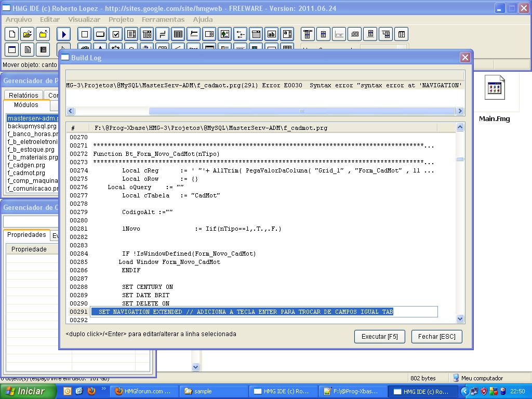Image resolution: width=532 pixels, height=399 pixels.
Task: Click the Executar [F5] button
Action: click(x=379, y=337)
